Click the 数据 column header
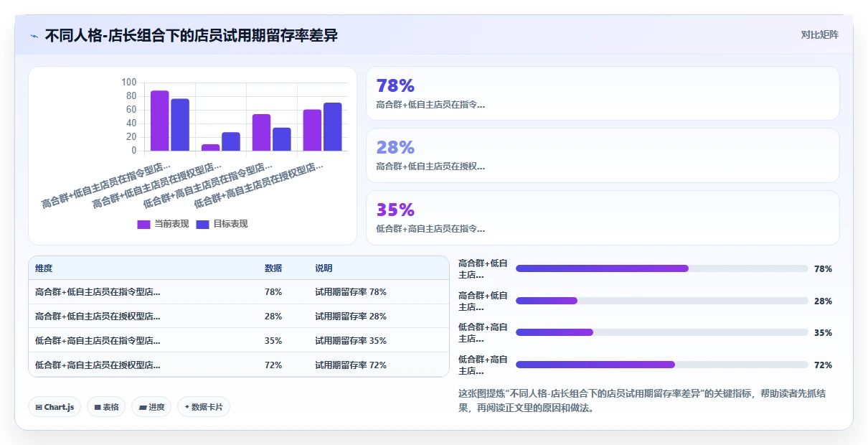Screen dimensions: 868x445 (x=273, y=268)
